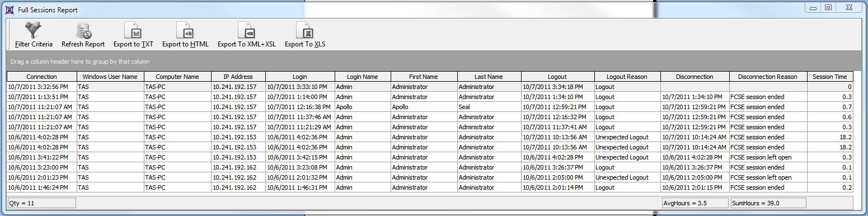Click logout 10/6/2011 3:26:37 PM cell
Screen dimensions: 868x216
tap(557, 167)
